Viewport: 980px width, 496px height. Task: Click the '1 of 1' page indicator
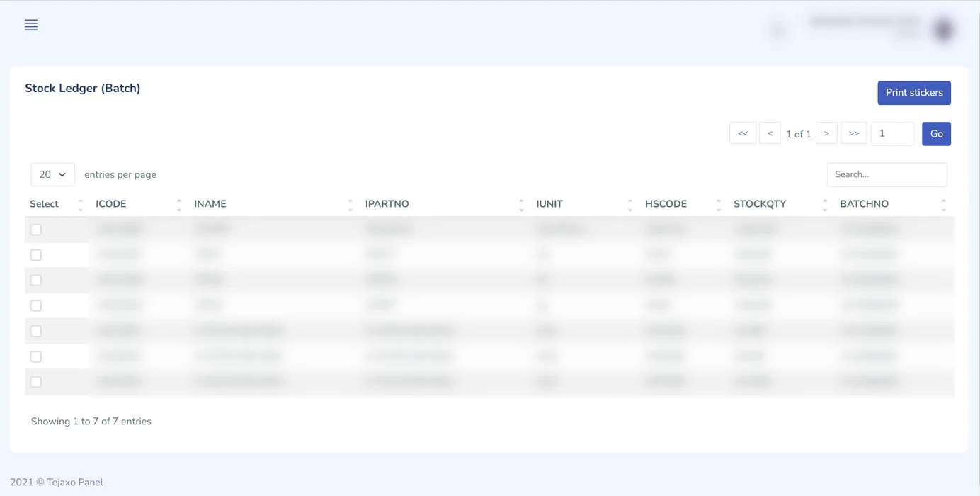point(798,134)
